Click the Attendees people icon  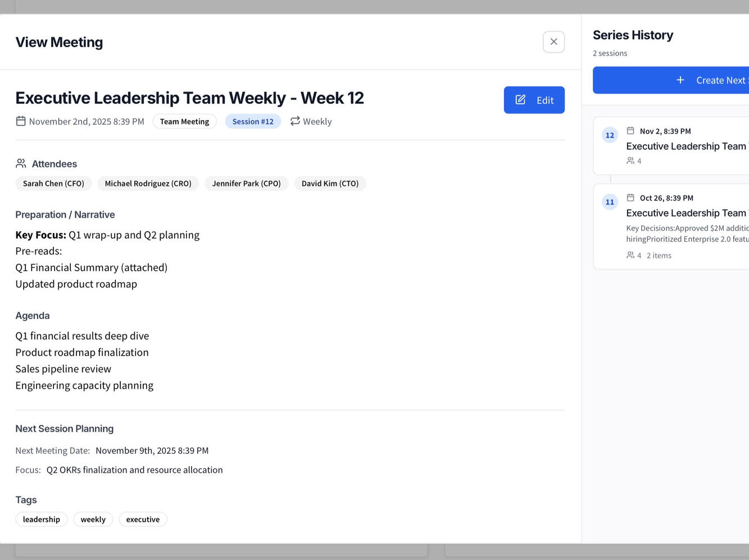point(21,163)
